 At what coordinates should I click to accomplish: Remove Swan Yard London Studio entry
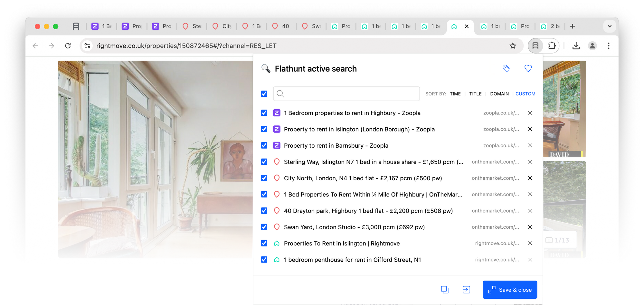530,227
